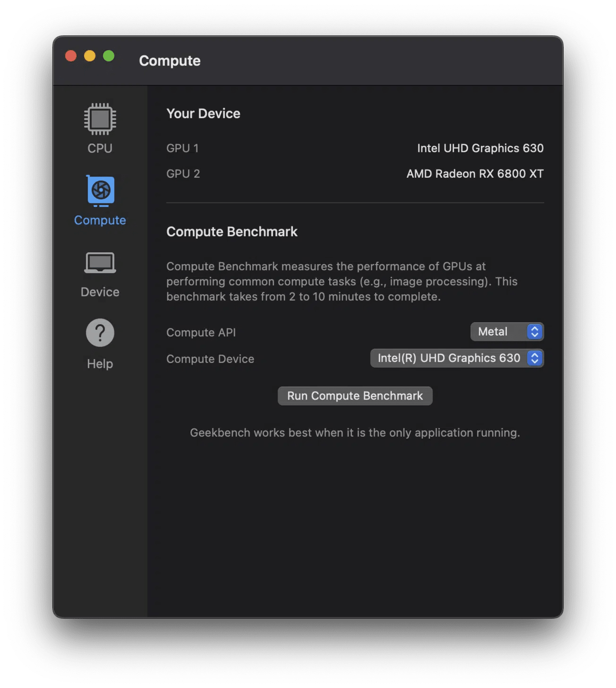Open the Compute API Metal dropdown
616x688 pixels.
(x=507, y=332)
